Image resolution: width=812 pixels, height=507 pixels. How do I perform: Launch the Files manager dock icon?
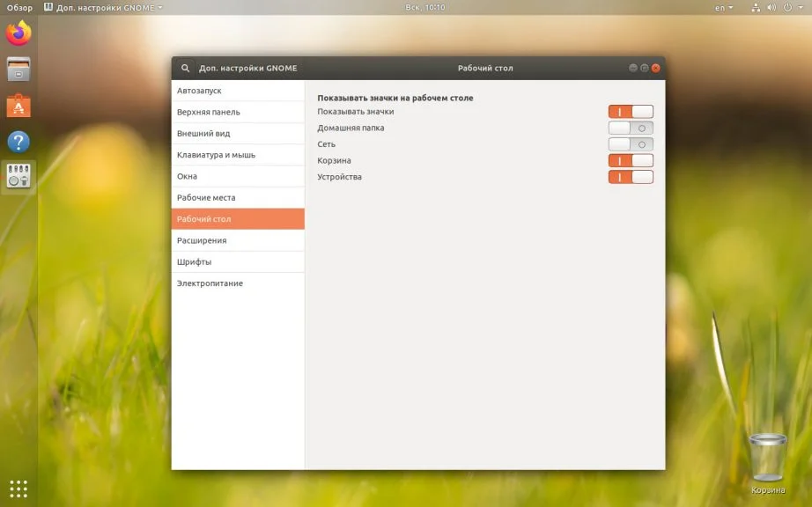tap(18, 70)
